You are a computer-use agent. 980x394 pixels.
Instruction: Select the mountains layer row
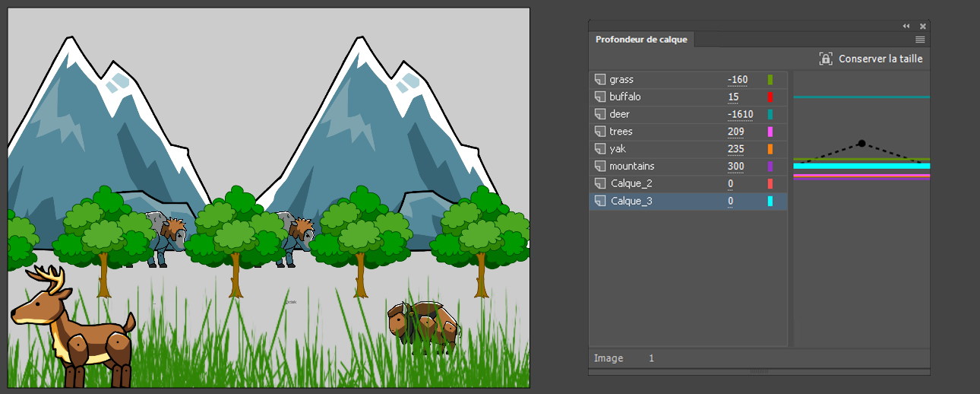point(688,166)
